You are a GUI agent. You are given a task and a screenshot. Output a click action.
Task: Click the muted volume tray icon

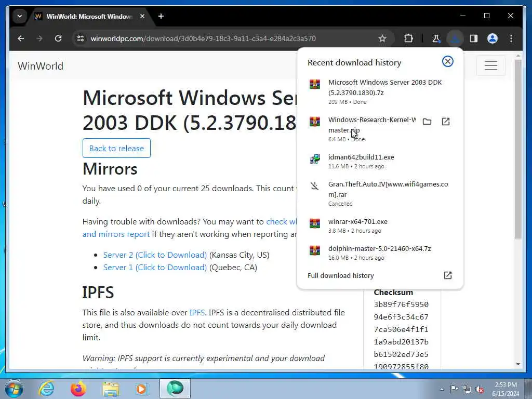[x=480, y=390]
